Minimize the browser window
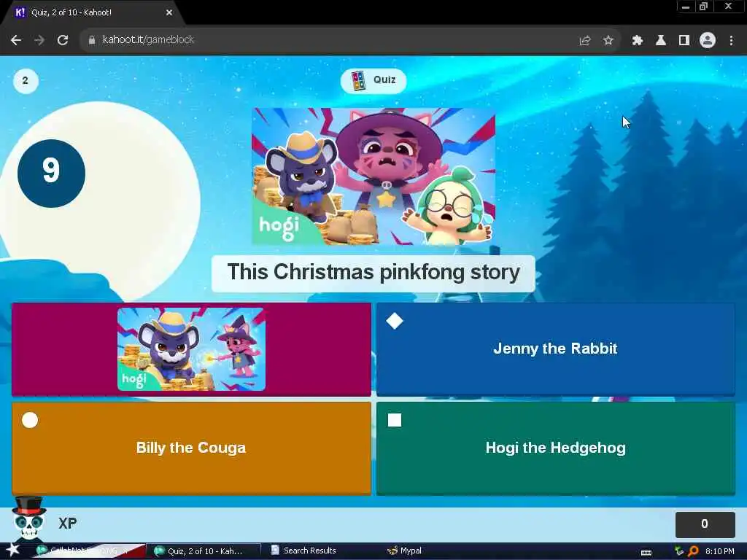This screenshot has height=560, width=747. point(685,7)
